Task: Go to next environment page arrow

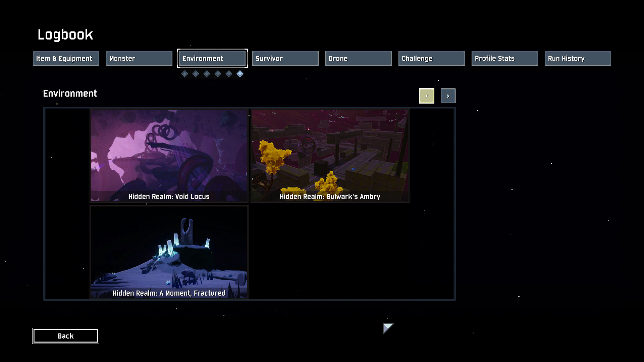Action: point(448,96)
